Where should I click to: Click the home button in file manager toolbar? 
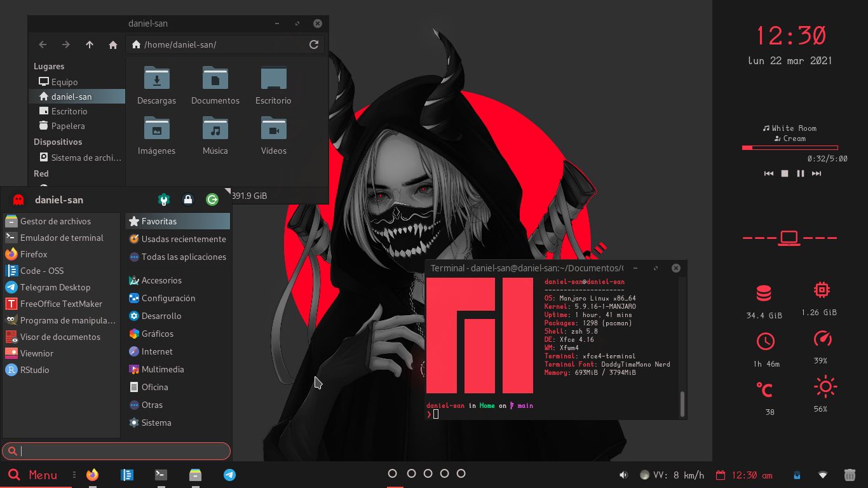[x=113, y=44]
